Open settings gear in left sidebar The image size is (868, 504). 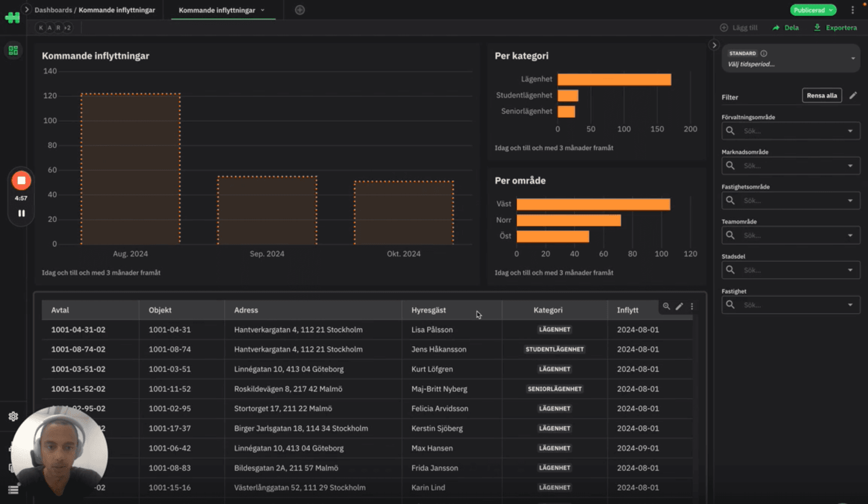(x=13, y=416)
